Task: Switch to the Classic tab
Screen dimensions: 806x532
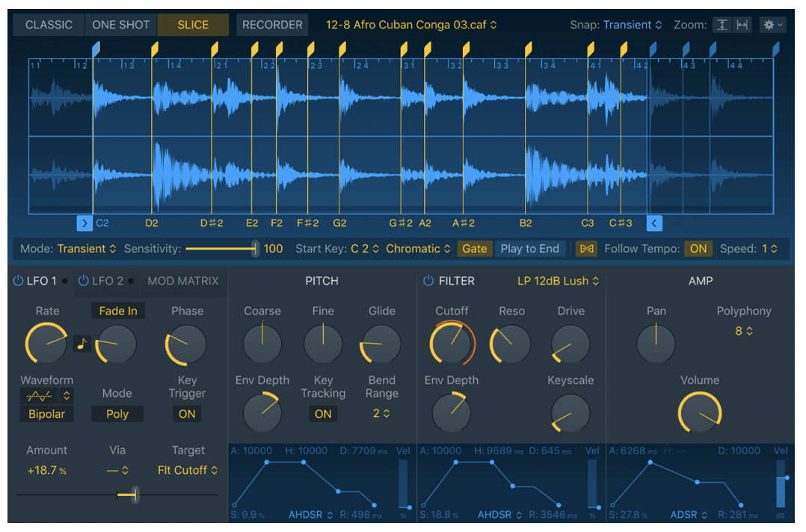Action: pyautogui.click(x=49, y=25)
